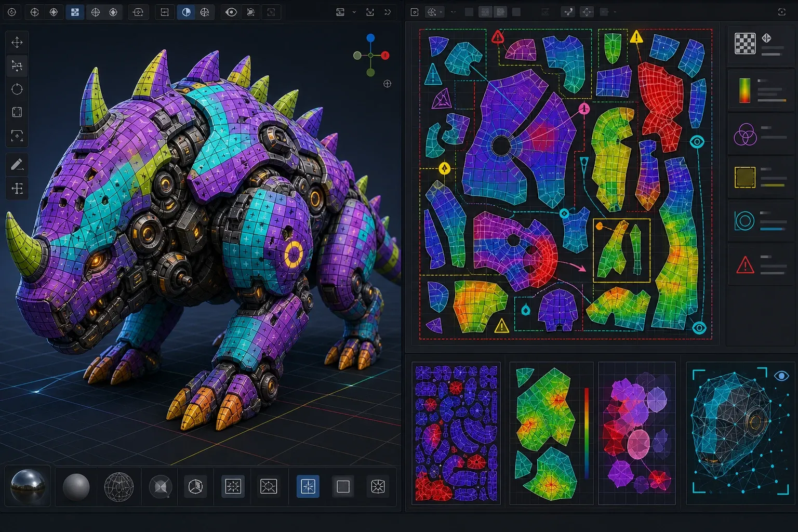
Task: Click the fullscreen frame icon at top-right
Action: 782,12
